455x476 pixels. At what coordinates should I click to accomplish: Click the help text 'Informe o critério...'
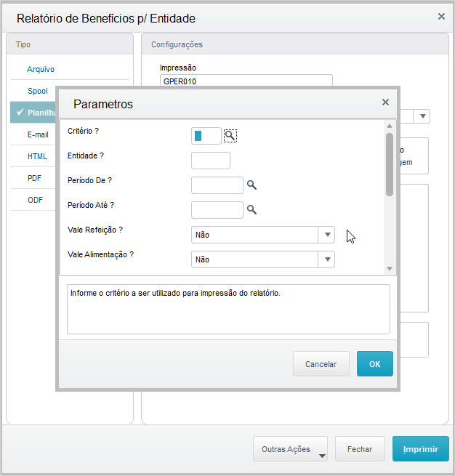[175, 293]
